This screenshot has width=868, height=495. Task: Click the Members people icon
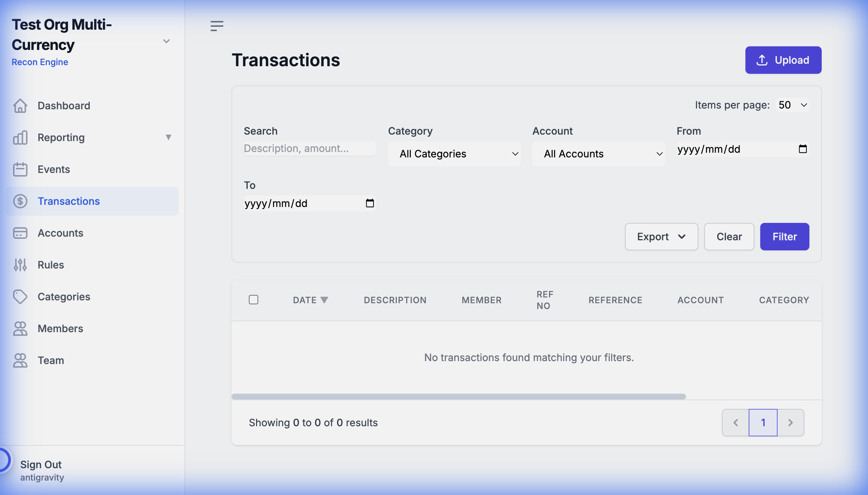coord(21,328)
